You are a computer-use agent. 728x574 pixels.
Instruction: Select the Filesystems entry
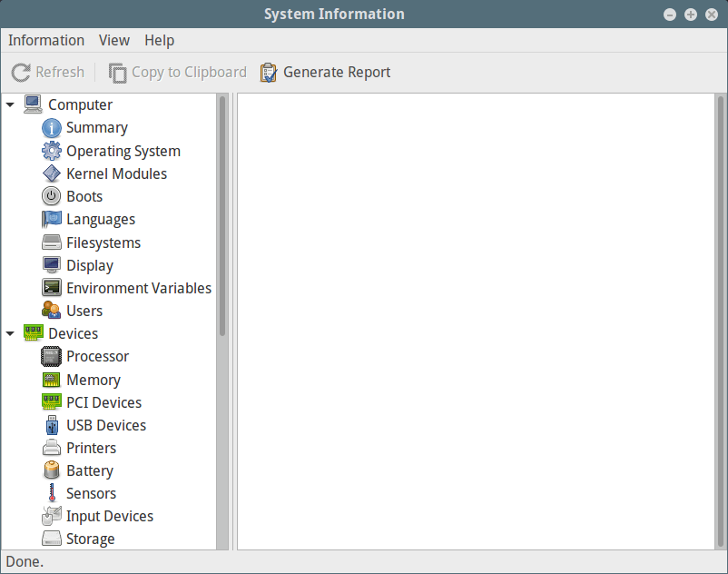tap(103, 242)
